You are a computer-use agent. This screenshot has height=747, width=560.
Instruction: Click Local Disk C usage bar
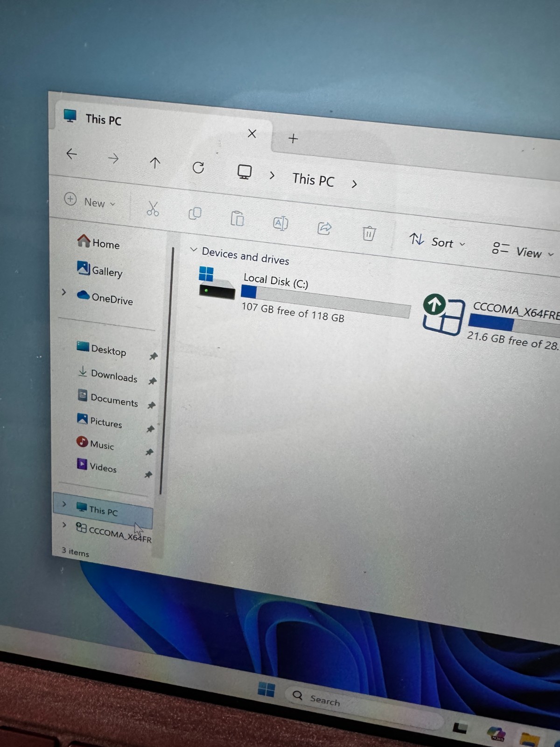coord(326,302)
